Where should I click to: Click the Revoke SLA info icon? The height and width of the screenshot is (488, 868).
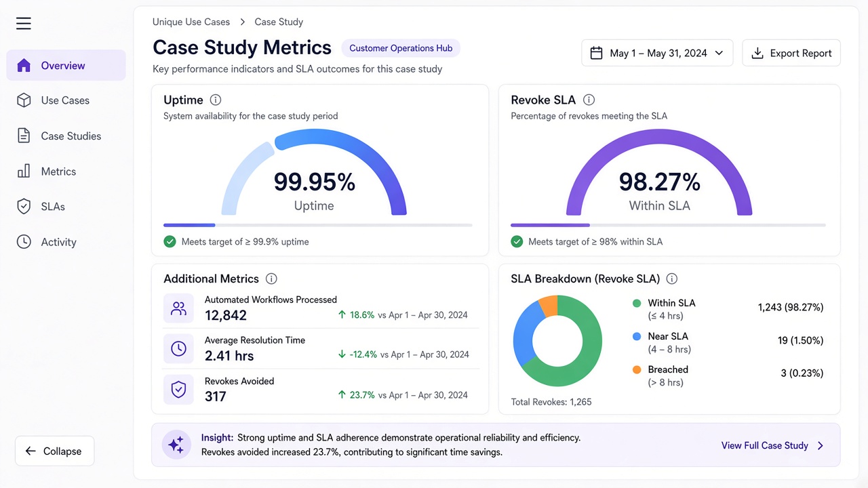pos(589,100)
